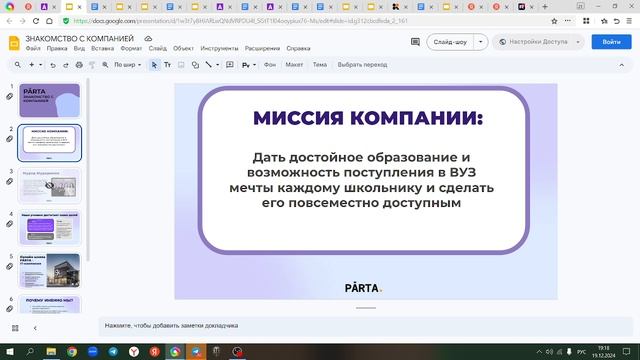Open the Файл menu
Viewport: 640px width, 360px height.
pos(33,48)
